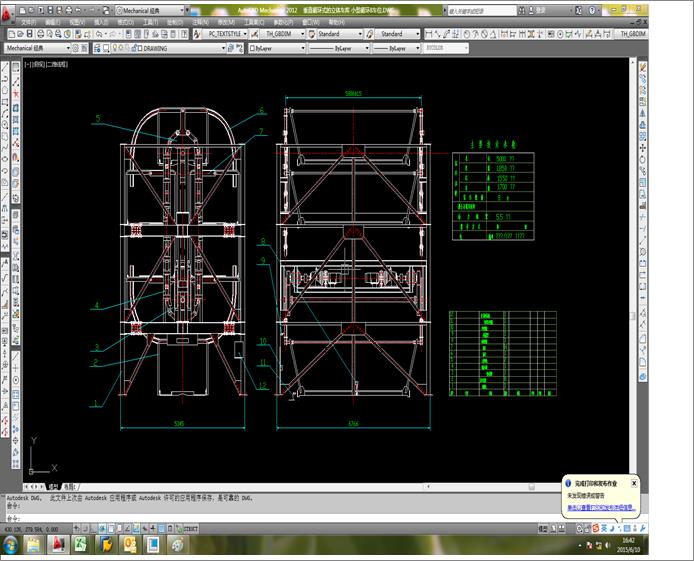Toggle the STRUCT status bar button

(189, 528)
